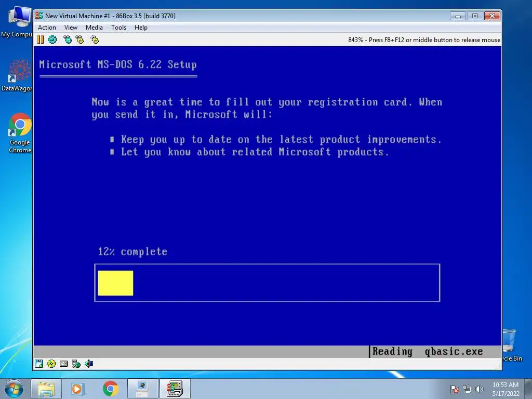Open the taskbar clock and date
532x399 pixels.
click(506, 389)
